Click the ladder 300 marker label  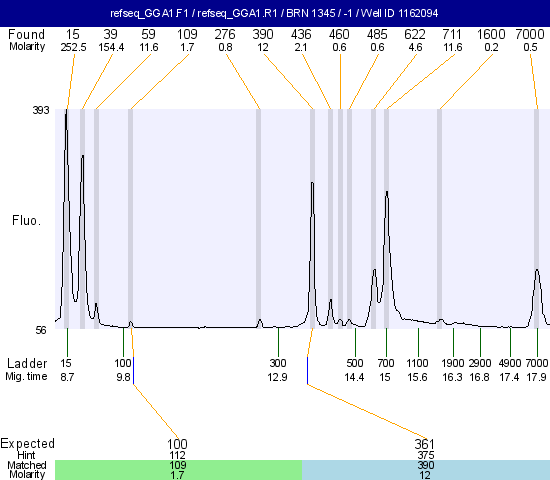pyautogui.click(x=278, y=363)
